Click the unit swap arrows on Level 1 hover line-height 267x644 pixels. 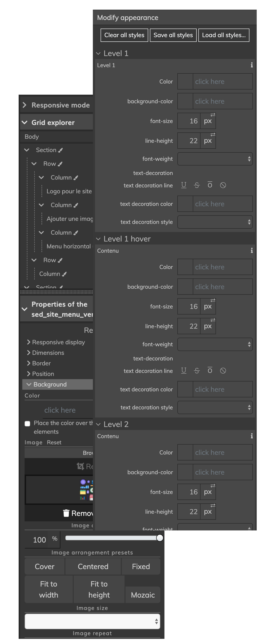point(213,320)
